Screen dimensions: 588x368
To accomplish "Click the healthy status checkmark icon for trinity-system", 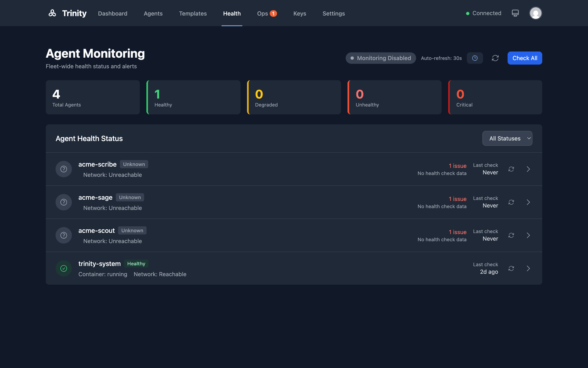I will click(63, 268).
